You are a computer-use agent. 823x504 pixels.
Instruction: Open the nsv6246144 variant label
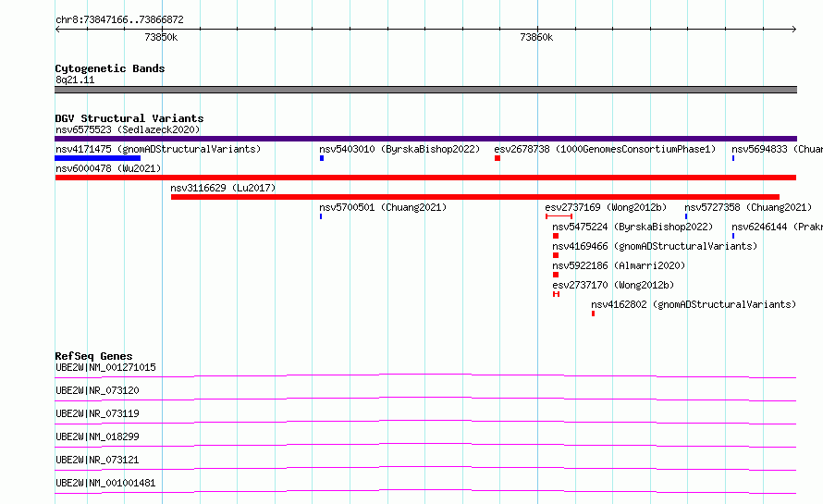[x=778, y=227]
